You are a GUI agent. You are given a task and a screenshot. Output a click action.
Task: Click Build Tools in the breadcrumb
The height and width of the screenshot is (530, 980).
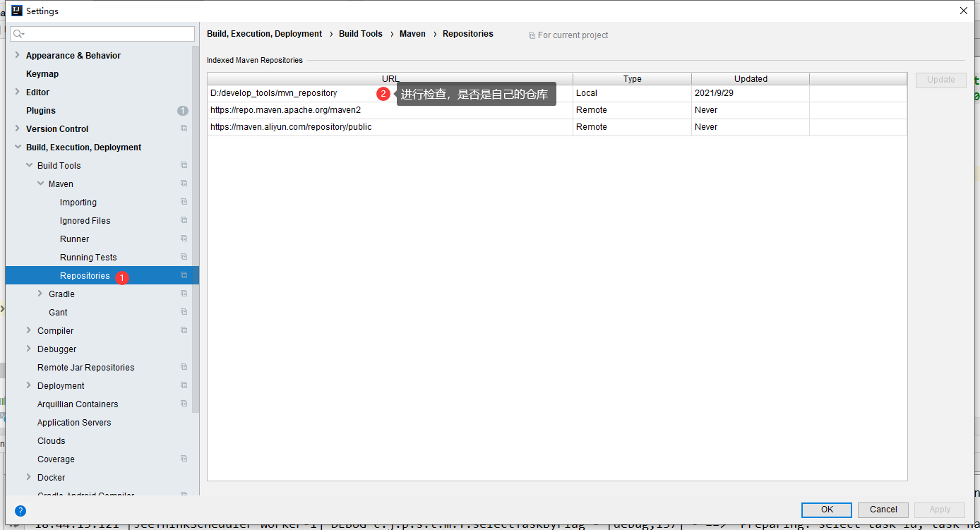pyautogui.click(x=361, y=34)
